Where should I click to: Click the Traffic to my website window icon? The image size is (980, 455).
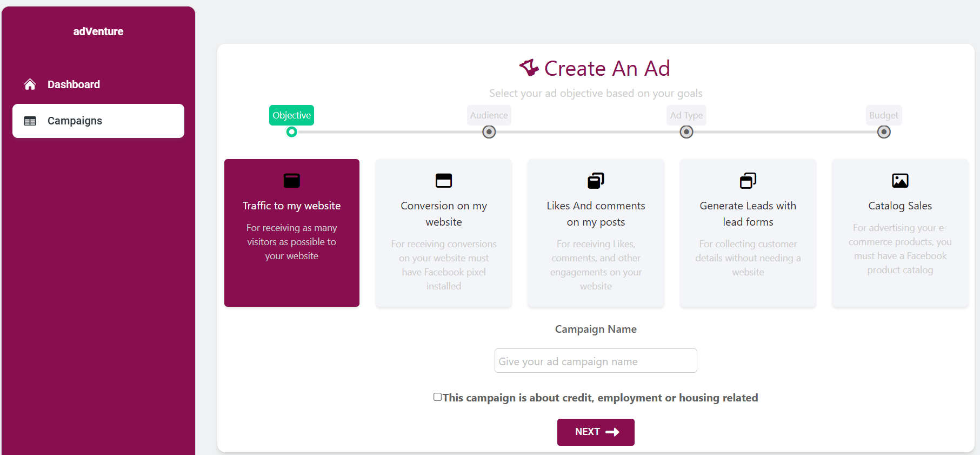[x=292, y=180]
